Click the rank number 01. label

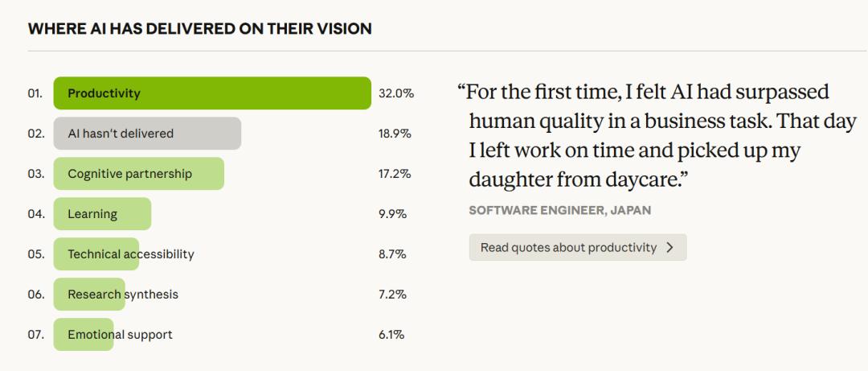pyautogui.click(x=35, y=93)
